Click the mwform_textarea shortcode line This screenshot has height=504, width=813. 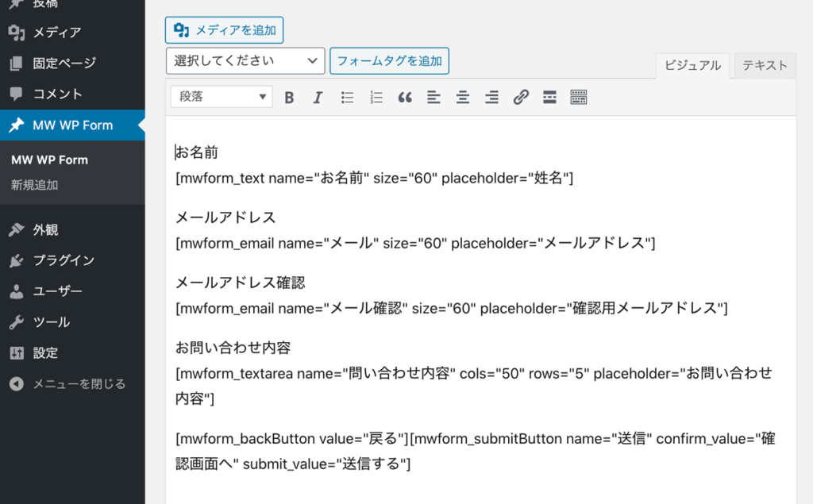(474, 387)
